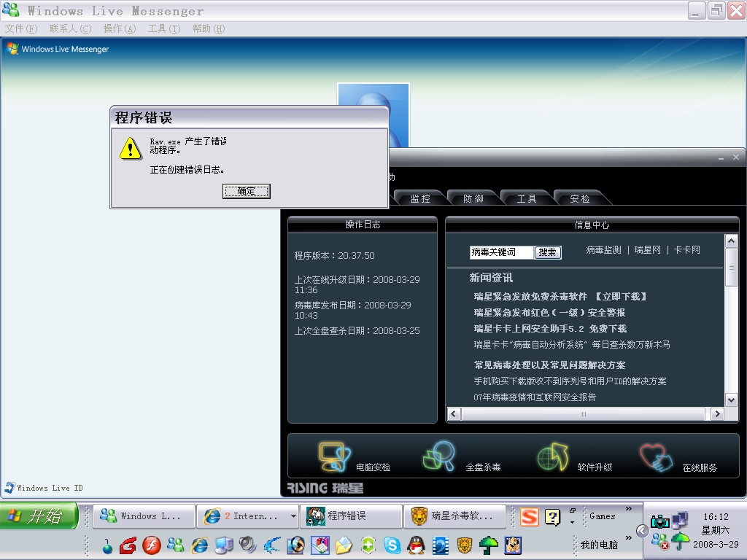
Task: Open the 联系人(C) menu
Action: click(71, 28)
